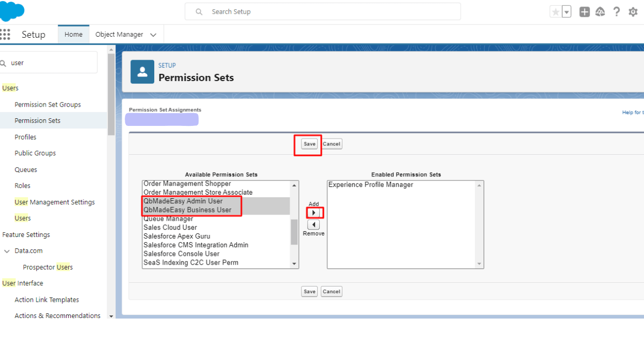Open Permission Sets in sidebar
Viewport: 644px width, 343px height.
point(38,121)
